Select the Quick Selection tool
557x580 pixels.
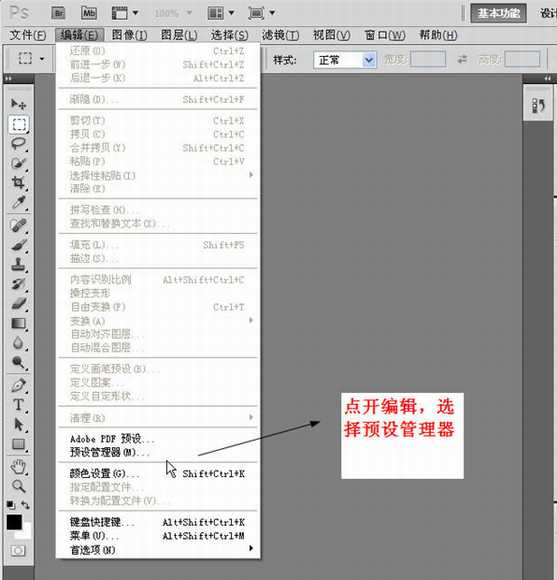(18, 163)
